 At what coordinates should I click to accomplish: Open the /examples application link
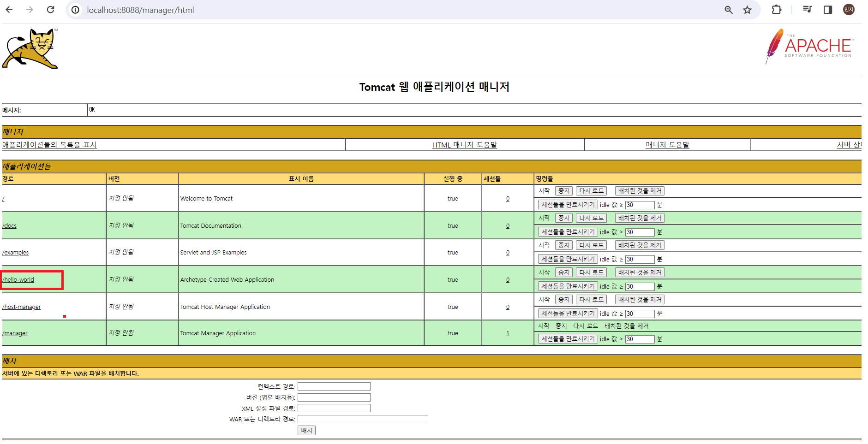15,253
